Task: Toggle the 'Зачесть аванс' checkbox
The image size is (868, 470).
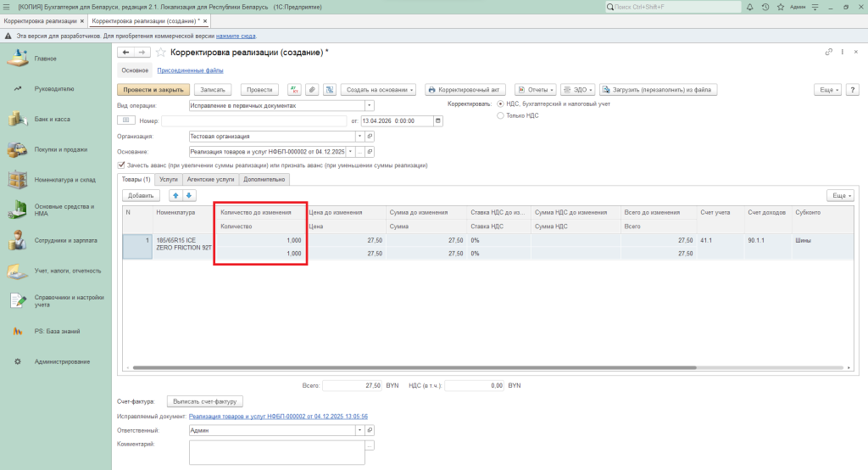Action: (122, 165)
